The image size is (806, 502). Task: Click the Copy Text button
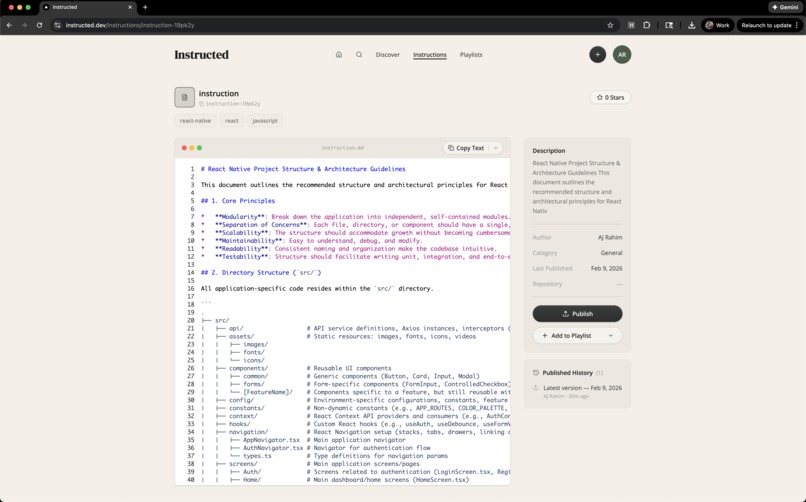465,148
